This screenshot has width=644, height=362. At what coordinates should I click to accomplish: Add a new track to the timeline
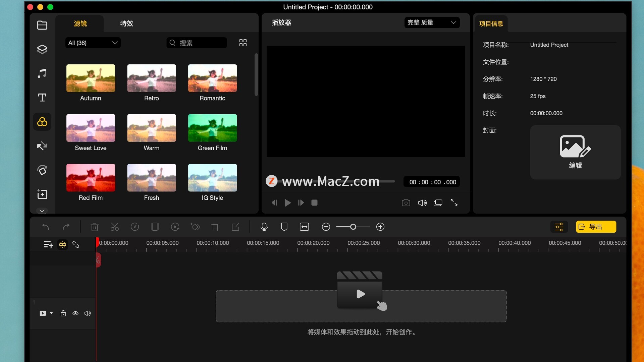(48, 245)
